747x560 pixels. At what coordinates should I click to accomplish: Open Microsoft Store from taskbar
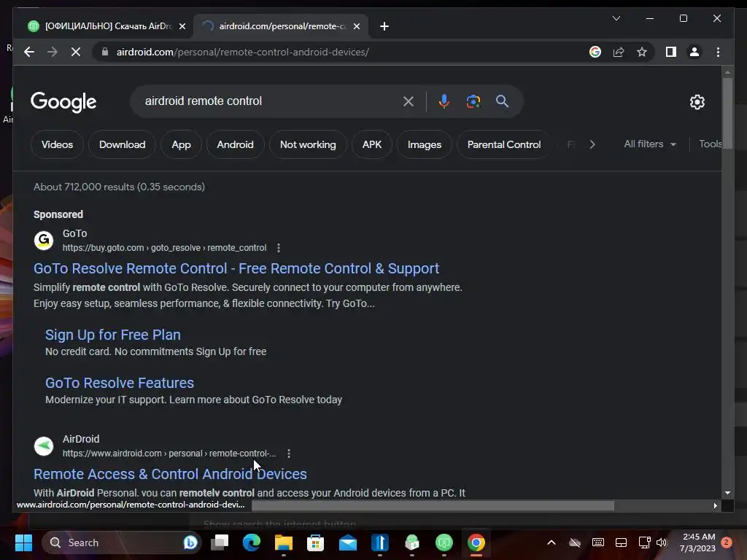tap(315, 542)
